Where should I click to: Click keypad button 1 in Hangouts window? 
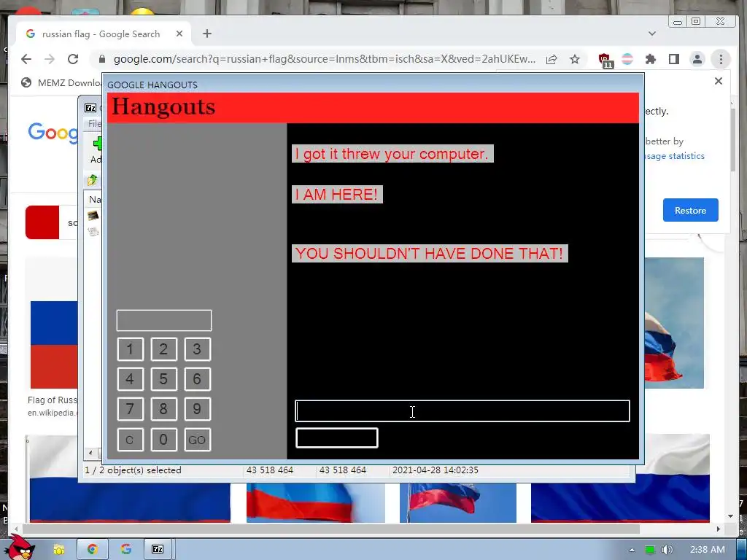130,349
